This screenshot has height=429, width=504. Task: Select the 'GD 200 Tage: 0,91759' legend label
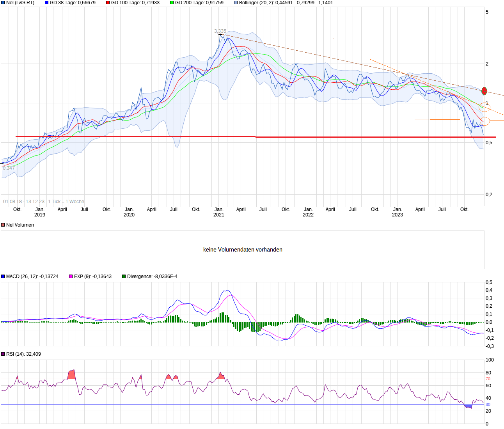pos(199,3)
